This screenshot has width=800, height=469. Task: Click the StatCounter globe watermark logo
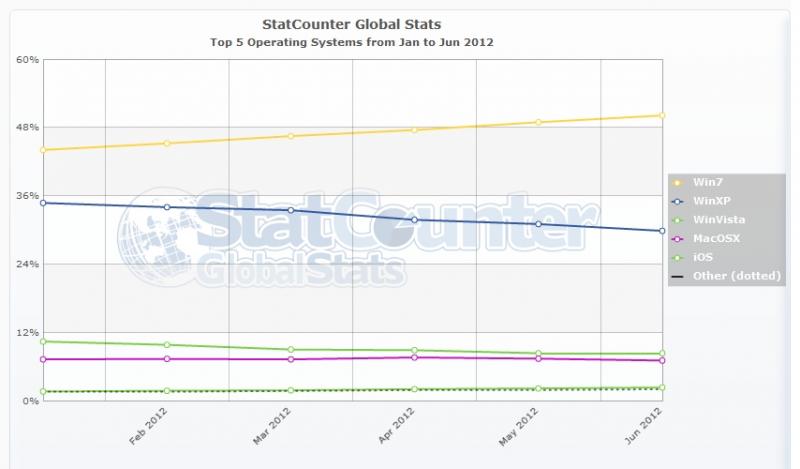(x=156, y=237)
